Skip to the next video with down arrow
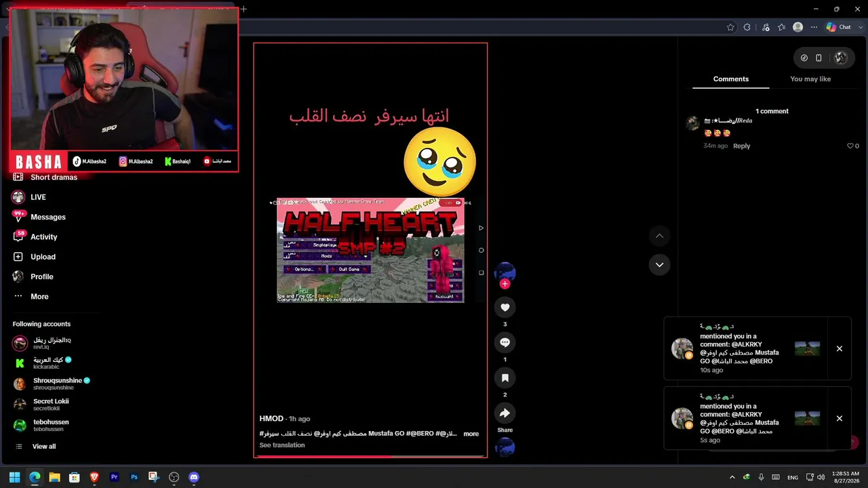The height and width of the screenshot is (488, 868). pos(659,265)
